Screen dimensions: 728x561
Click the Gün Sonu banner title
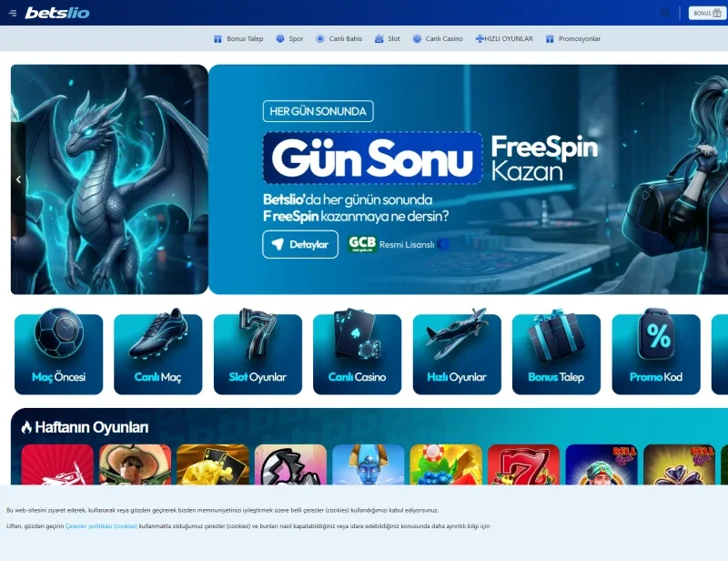[x=372, y=158]
